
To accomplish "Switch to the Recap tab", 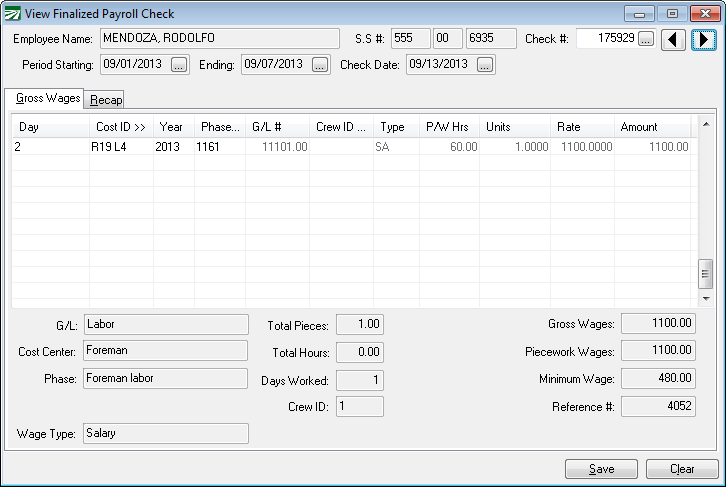I will (x=106, y=99).
